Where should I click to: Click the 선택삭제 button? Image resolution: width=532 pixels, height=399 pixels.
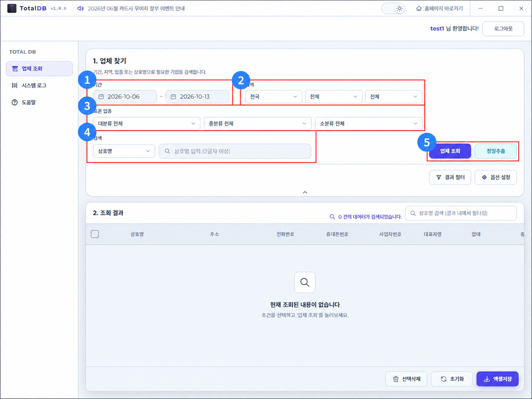[x=406, y=379]
